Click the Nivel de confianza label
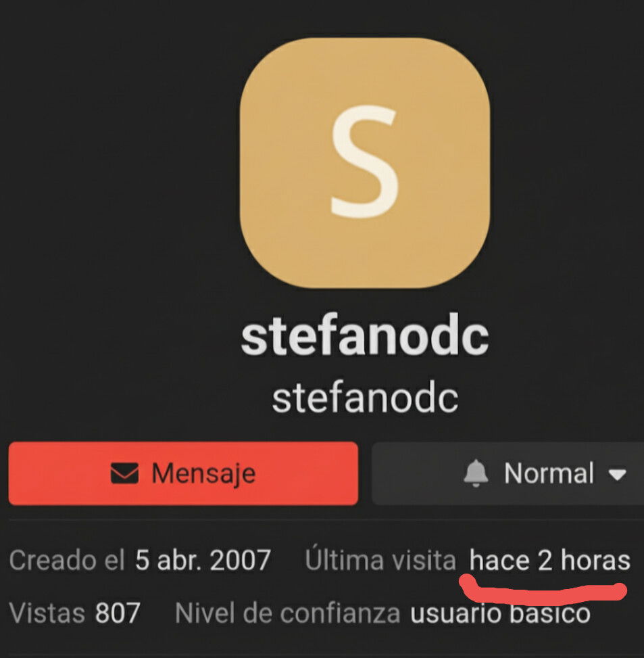644x658 pixels. coord(288,613)
